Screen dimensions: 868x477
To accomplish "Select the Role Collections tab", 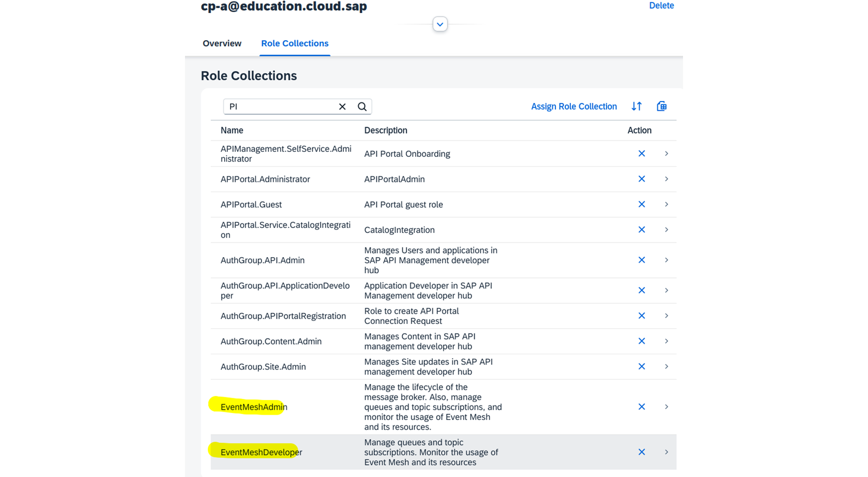I will (295, 43).
